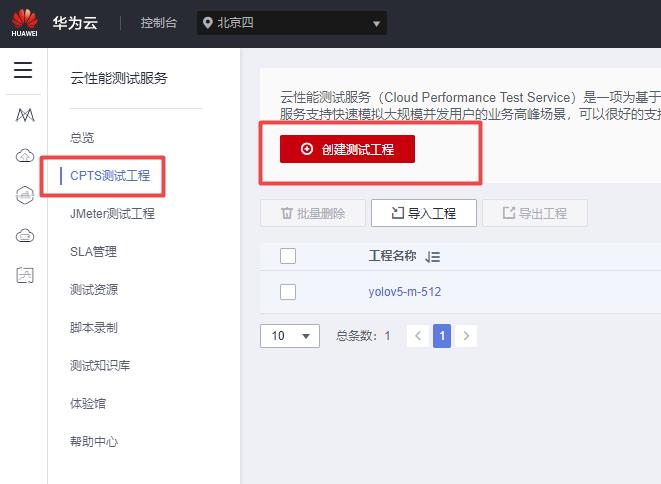Open SLA管理 menu item
Image resolution: width=661 pixels, height=484 pixels.
click(94, 252)
